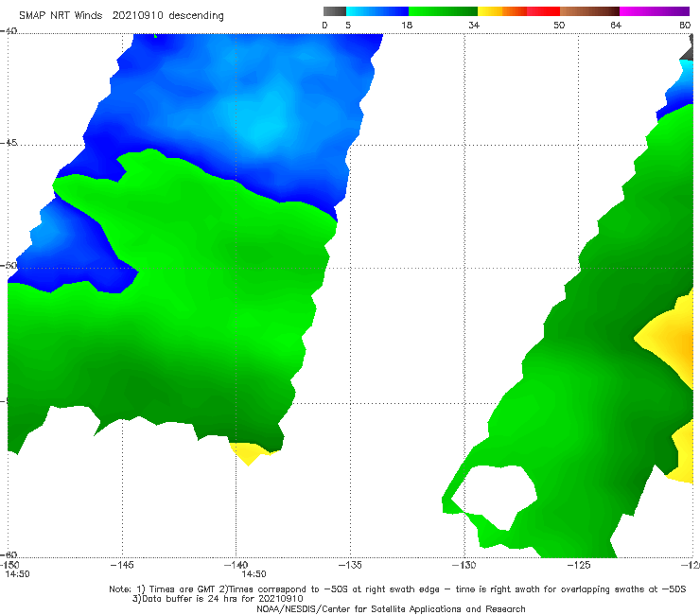Click the large yellow-orange wind patch in right swath

670,342
